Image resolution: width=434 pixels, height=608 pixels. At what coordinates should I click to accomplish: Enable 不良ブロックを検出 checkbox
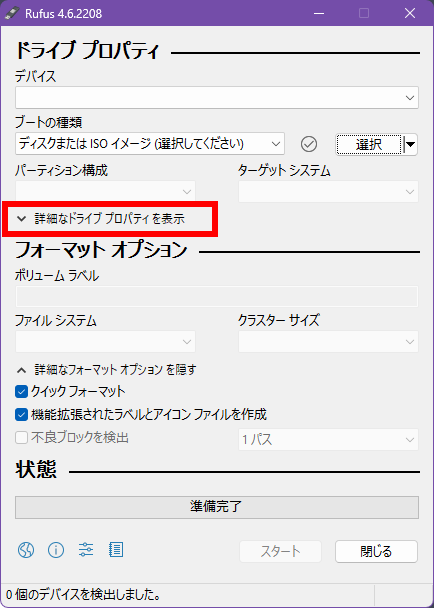21,438
